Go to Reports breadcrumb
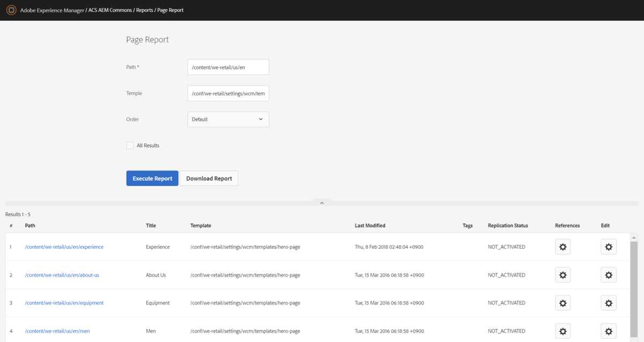The image size is (644, 342). tap(144, 10)
